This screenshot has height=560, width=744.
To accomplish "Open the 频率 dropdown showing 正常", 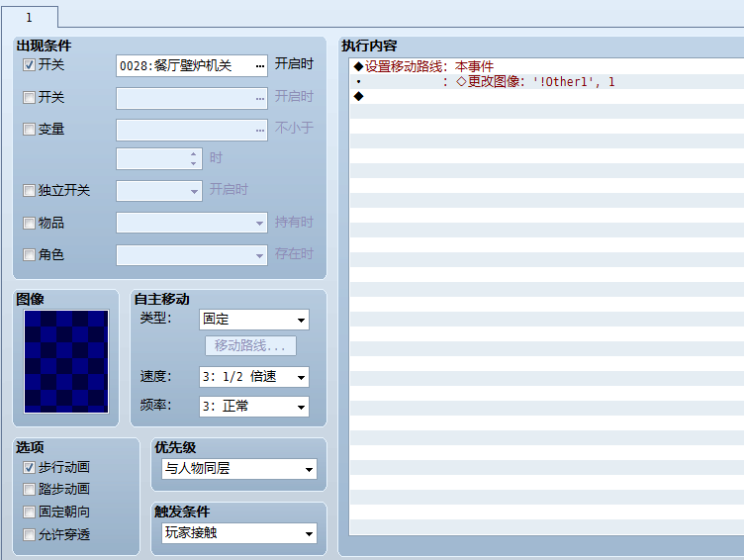I will click(254, 407).
